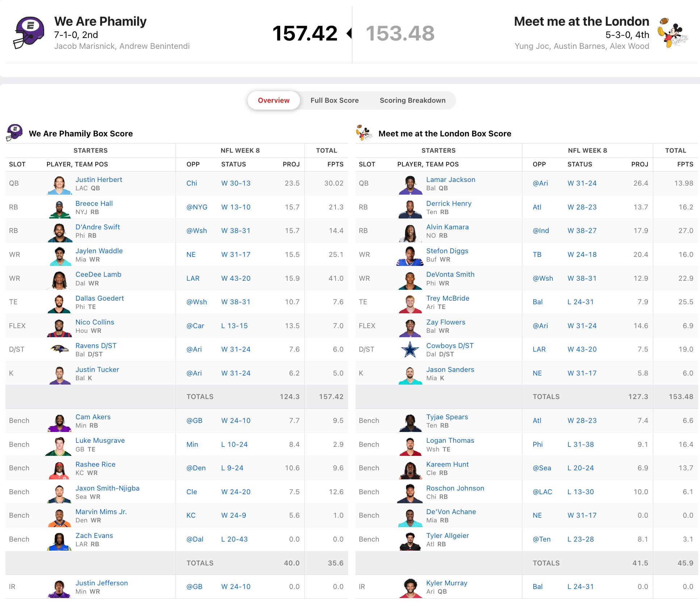The height and width of the screenshot is (602, 700).
Task: Switch to the Full Box Score tab
Action: coord(334,100)
